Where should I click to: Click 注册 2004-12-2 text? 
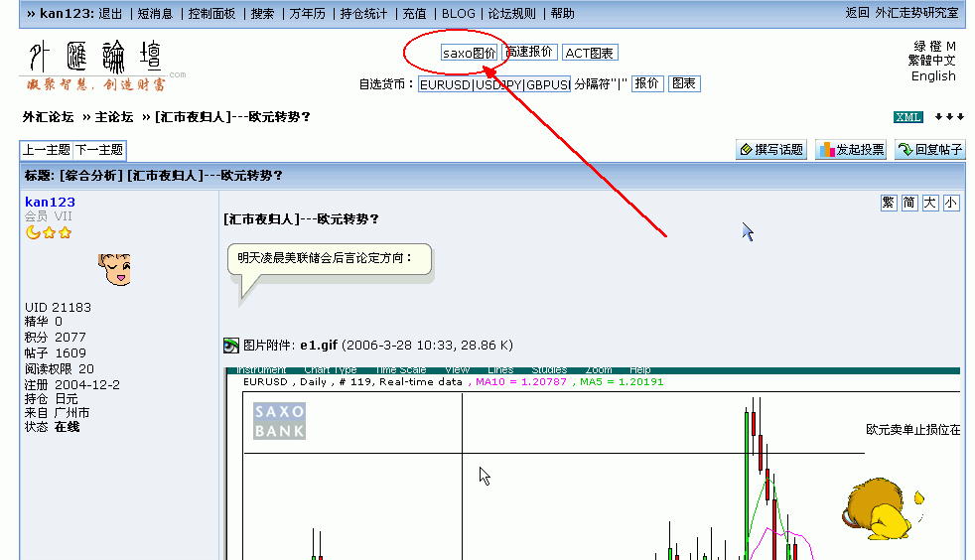point(72,384)
